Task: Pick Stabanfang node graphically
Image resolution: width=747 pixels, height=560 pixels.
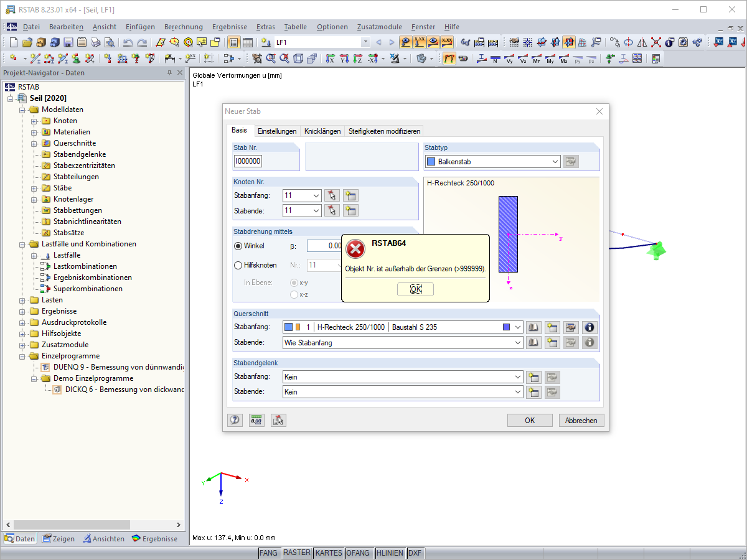Action: (x=332, y=195)
